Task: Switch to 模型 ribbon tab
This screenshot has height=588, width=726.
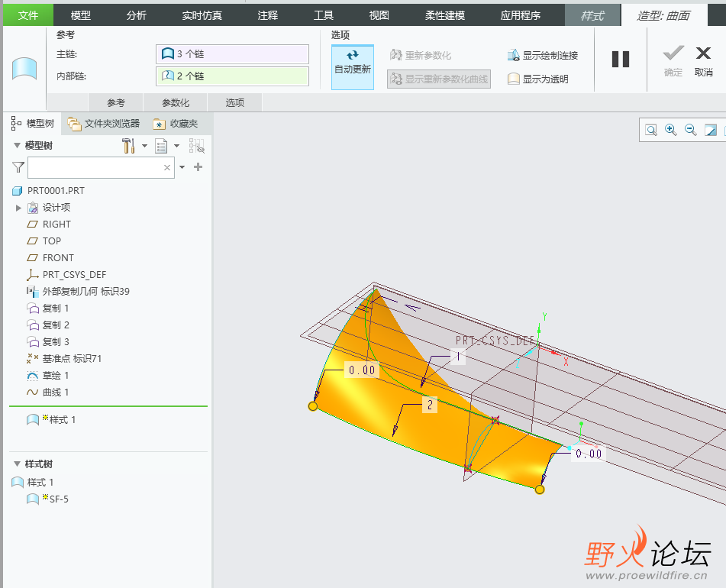Action: [81, 15]
